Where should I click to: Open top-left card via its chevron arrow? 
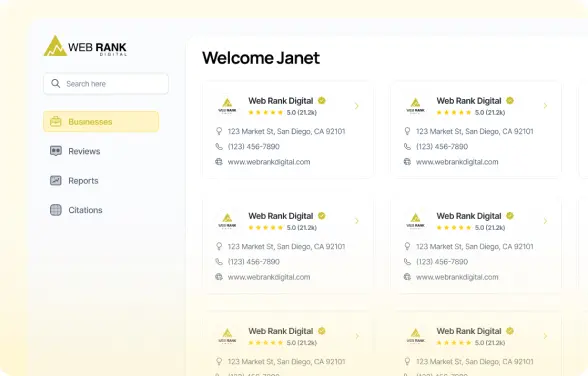[x=357, y=106]
